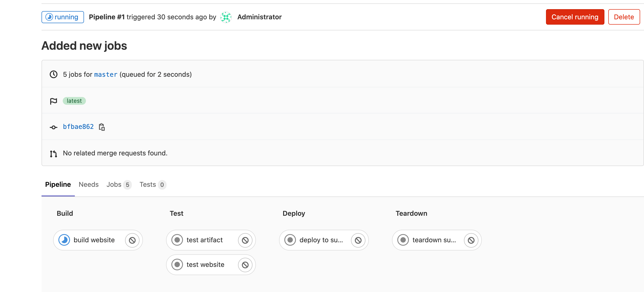Switch to the Jobs tab
Viewport: 644px width, 292px height.
119,185
